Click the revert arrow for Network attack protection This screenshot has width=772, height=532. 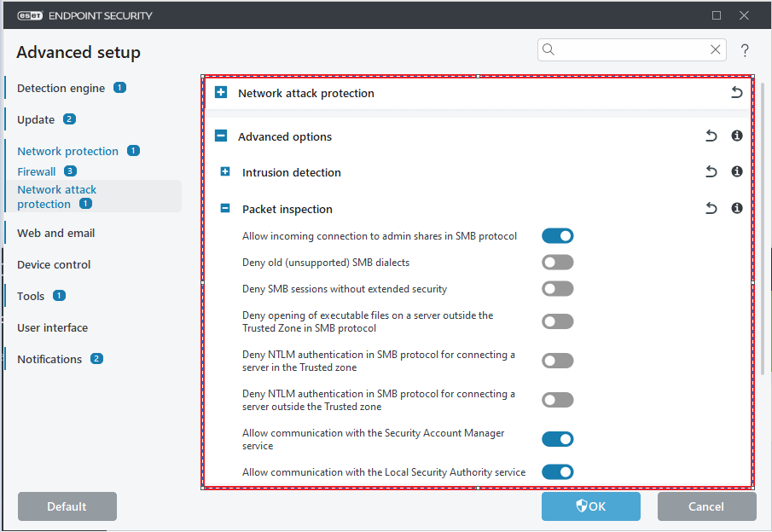pos(736,93)
